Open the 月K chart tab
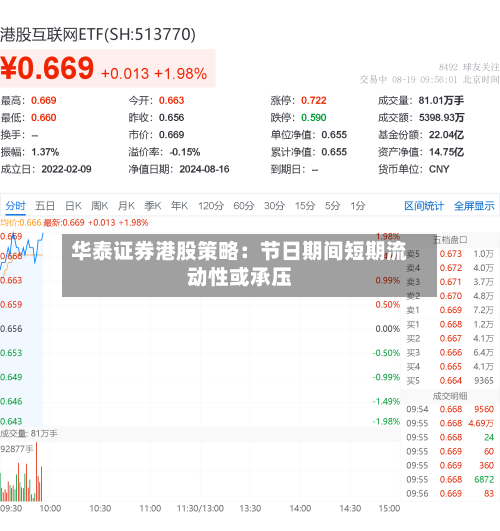Screen dimensions: 500x531 (126, 206)
